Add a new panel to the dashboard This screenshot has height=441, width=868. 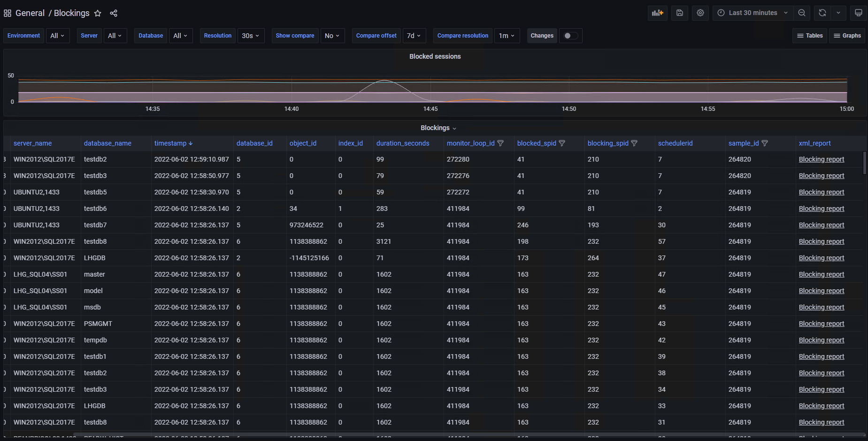pyautogui.click(x=657, y=13)
